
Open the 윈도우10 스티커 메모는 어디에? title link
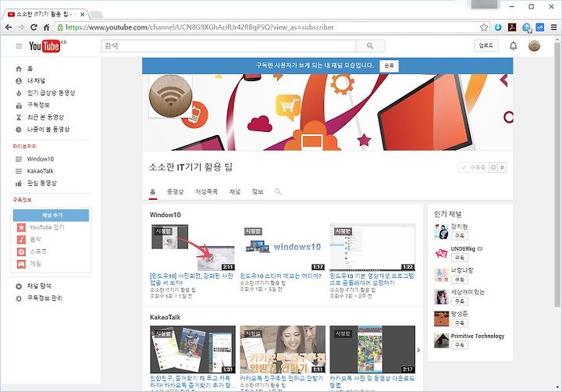[x=281, y=276]
